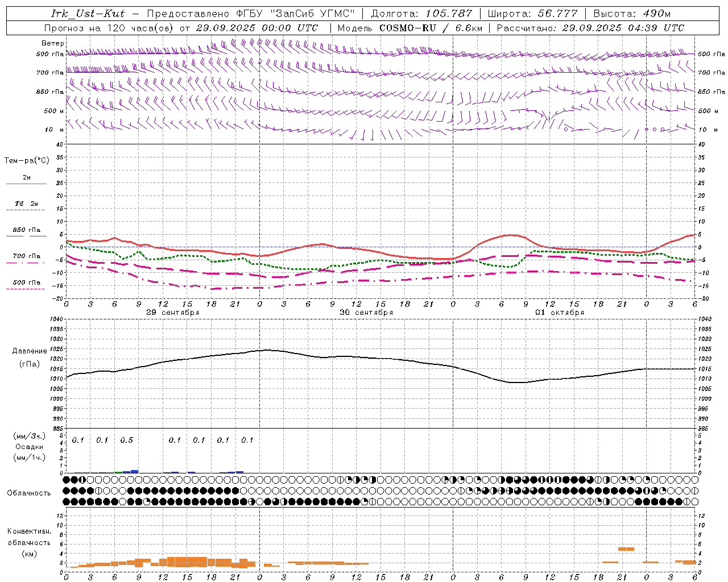Click 'Прогноз на 120 часа(ов)' forecast text
The width and height of the screenshot is (728, 582).
tap(110, 28)
